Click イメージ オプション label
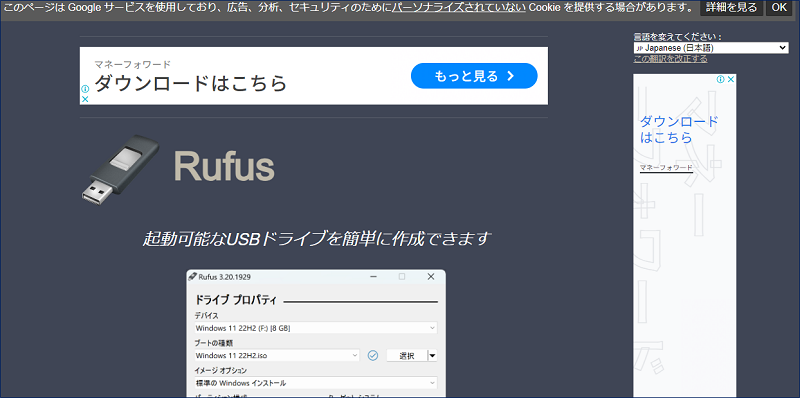The width and height of the screenshot is (800, 398). [x=221, y=370]
